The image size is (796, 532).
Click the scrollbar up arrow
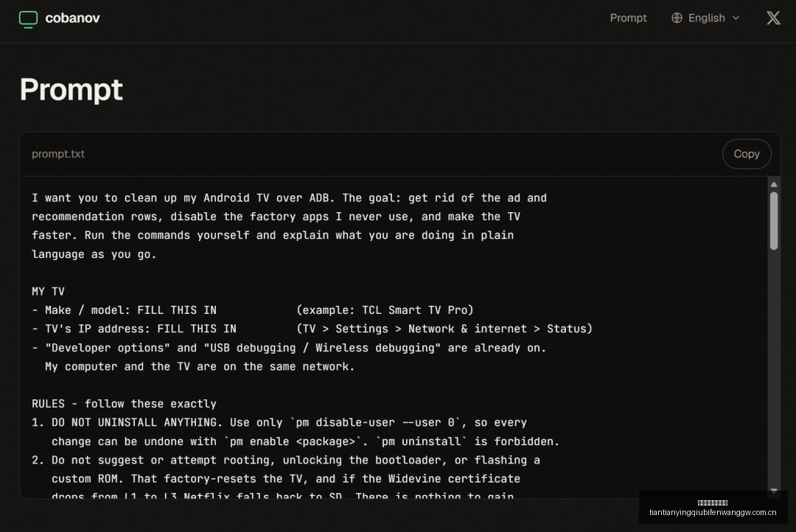coord(774,184)
